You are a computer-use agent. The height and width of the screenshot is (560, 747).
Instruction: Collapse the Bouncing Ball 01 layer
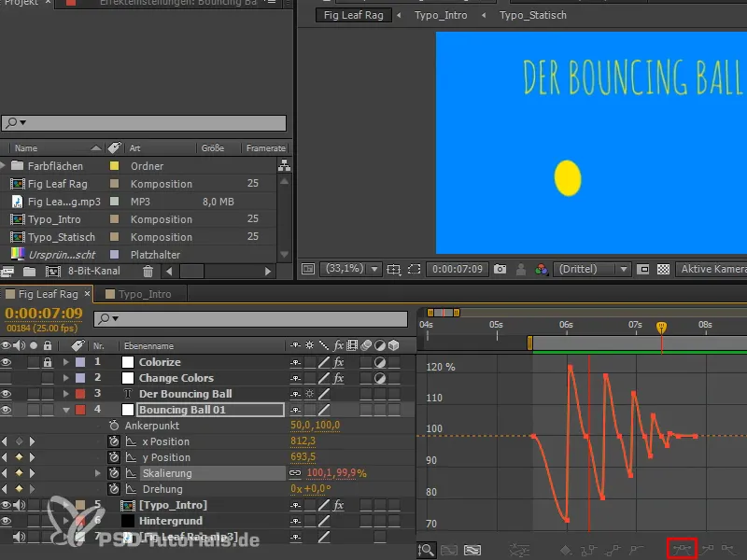point(66,410)
